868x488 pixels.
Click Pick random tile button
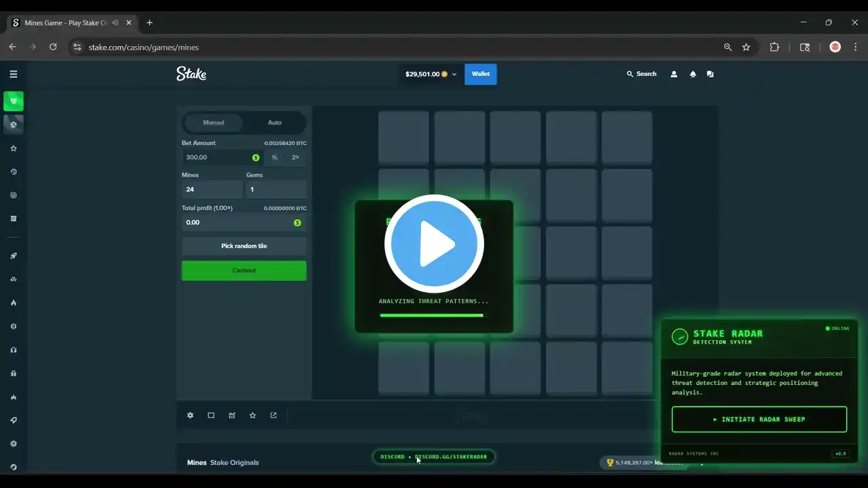point(244,246)
